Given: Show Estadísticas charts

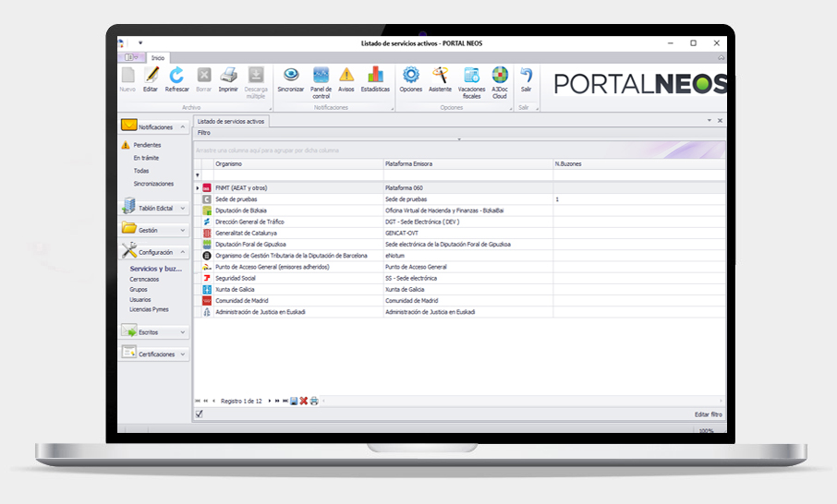Looking at the screenshot, I should pos(375,78).
